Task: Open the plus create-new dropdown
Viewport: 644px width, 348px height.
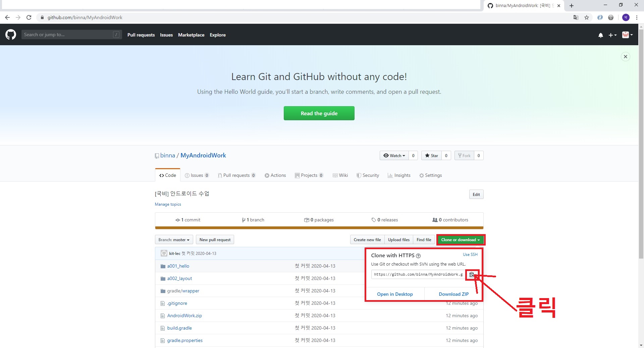Action: pyautogui.click(x=612, y=35)
